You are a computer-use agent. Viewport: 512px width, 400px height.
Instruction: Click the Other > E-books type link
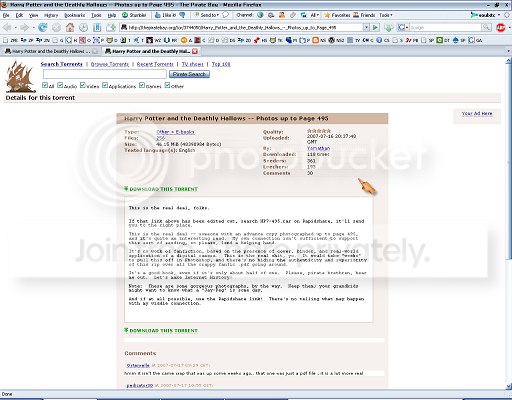point(175,132)
